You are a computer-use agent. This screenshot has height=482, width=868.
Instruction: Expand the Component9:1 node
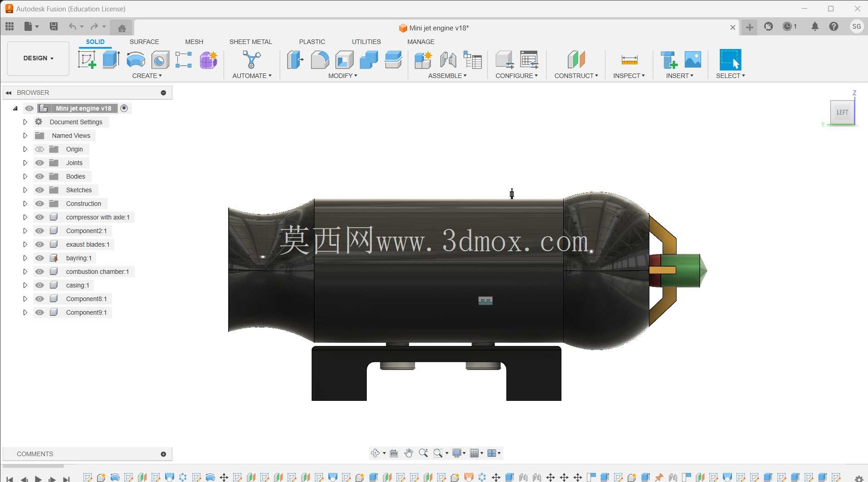coord(25,312)
